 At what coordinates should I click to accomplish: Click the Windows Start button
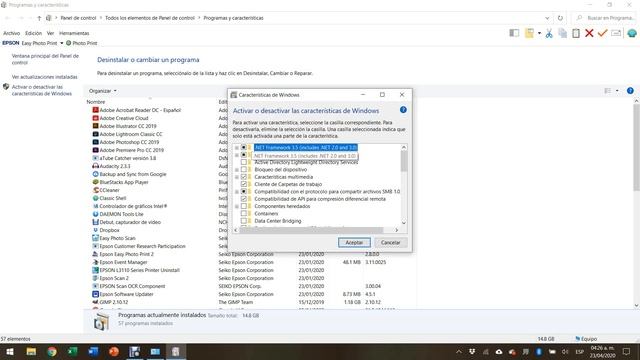coord(10,351)
